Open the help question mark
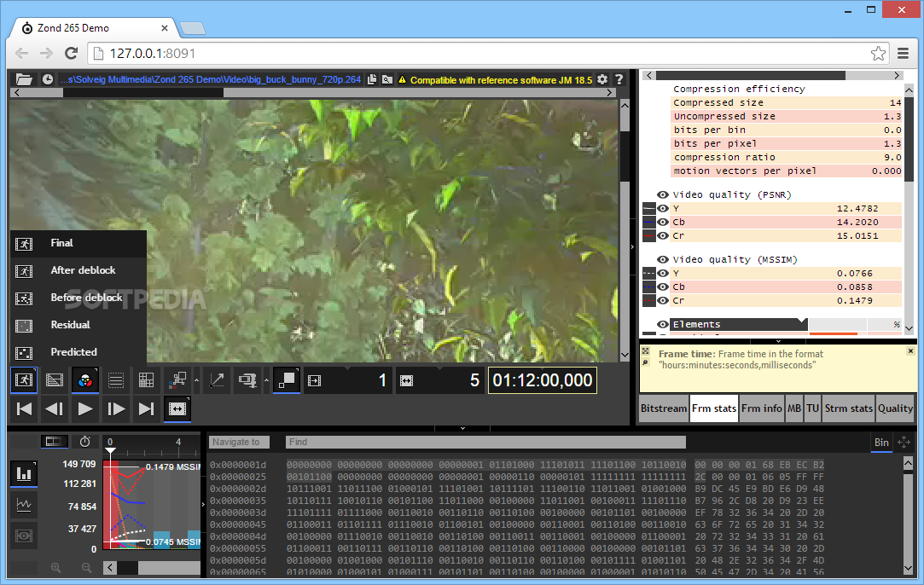Image resolution: width=924 pixels, height=585 pixels. coord(619,79)
